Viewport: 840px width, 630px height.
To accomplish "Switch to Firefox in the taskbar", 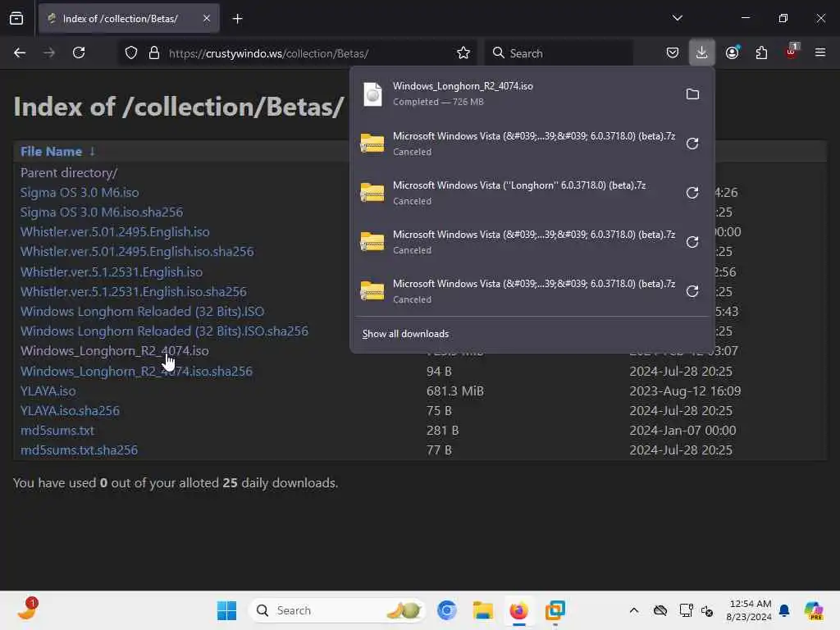I will 518,610.
